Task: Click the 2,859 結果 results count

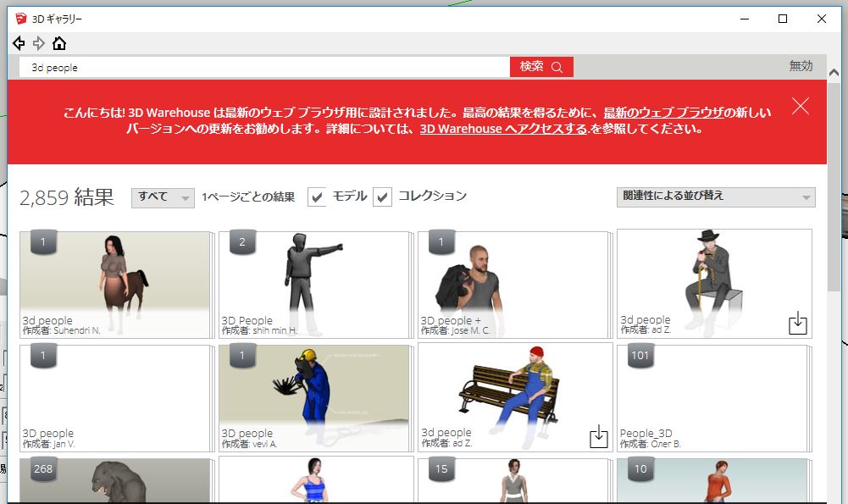Action: click(67, 197)
